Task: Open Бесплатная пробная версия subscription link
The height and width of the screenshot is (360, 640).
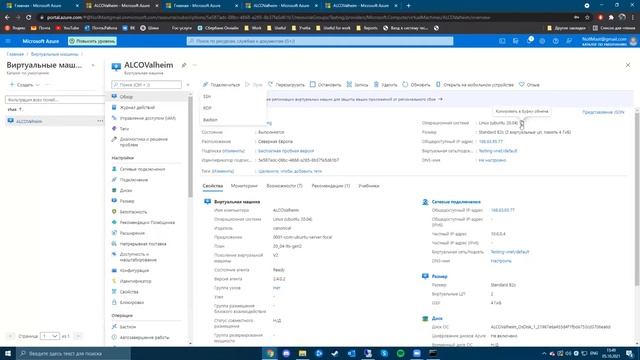Action: click(x=286, y=151)
